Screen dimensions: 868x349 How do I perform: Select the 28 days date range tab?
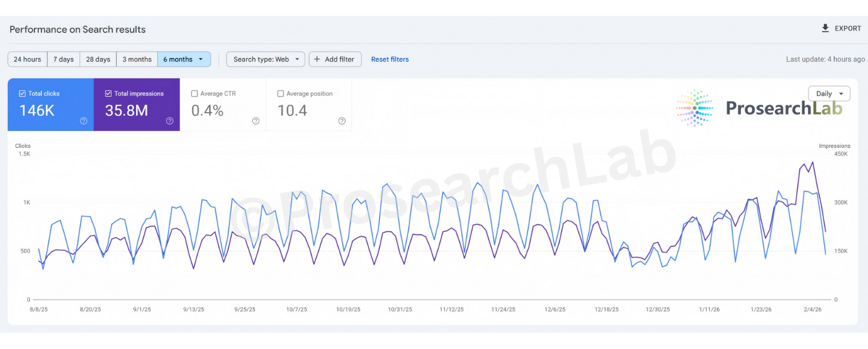click(x=98, y=59)
